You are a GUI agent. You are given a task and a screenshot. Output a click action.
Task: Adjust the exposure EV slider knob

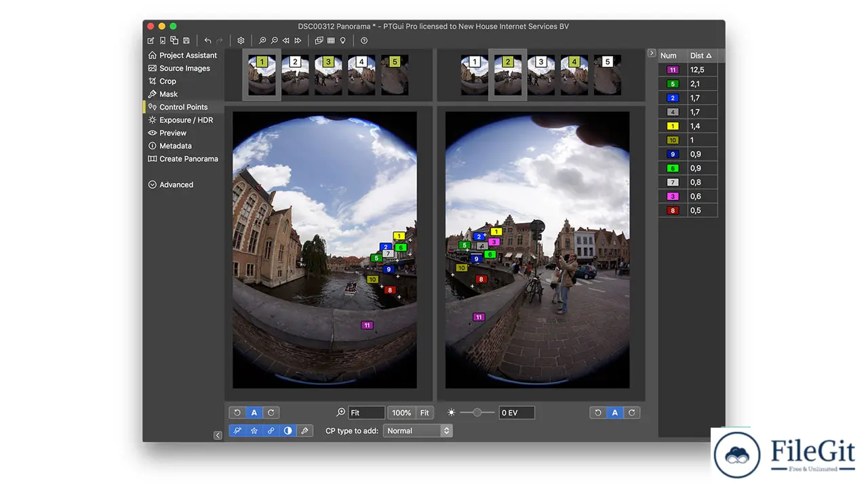click(x=477, y=412)
